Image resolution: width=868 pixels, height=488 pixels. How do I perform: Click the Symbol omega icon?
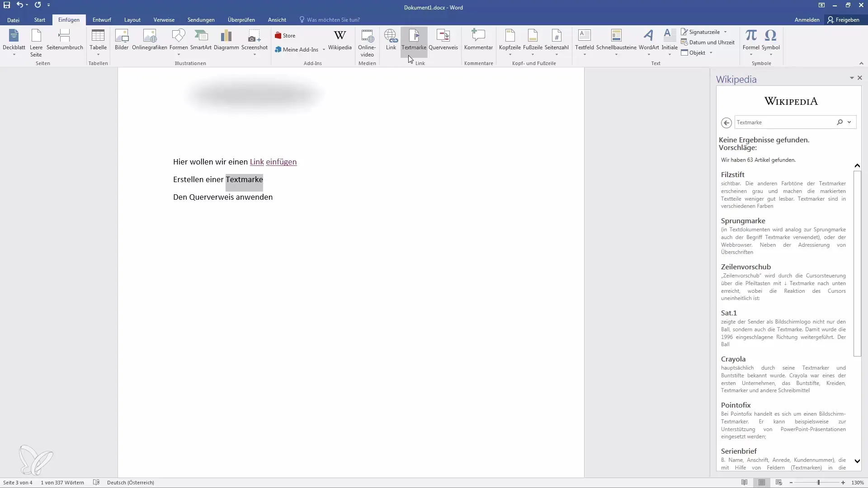click(770, 42)
